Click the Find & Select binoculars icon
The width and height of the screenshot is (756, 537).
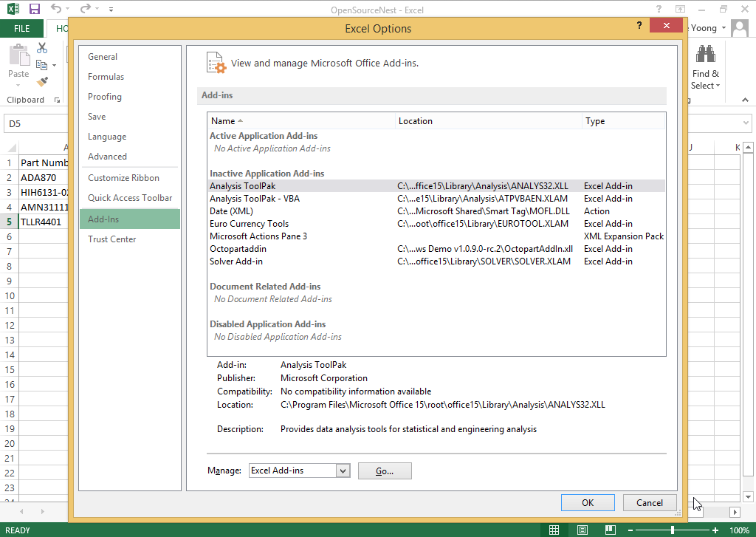(x=705, y=55)
